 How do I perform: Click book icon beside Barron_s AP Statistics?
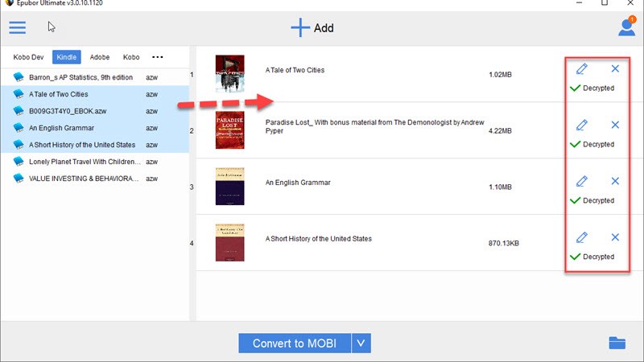click(x=19, y=77)
